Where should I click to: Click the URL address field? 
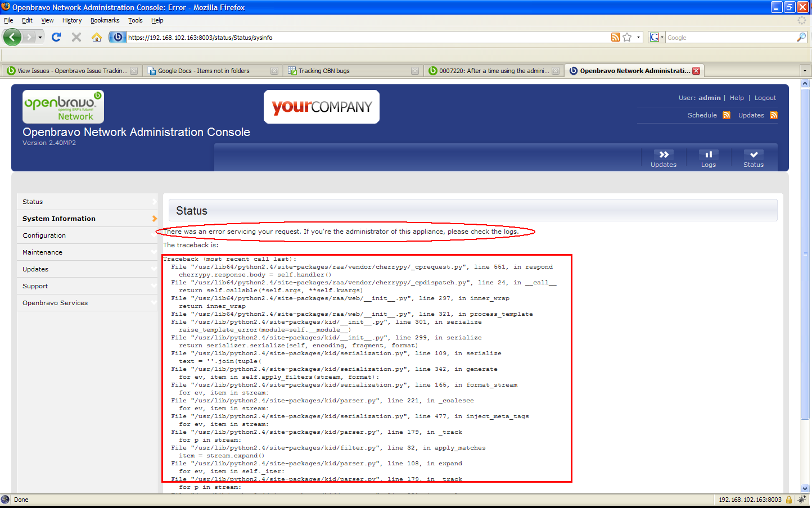tap(368, 38)
